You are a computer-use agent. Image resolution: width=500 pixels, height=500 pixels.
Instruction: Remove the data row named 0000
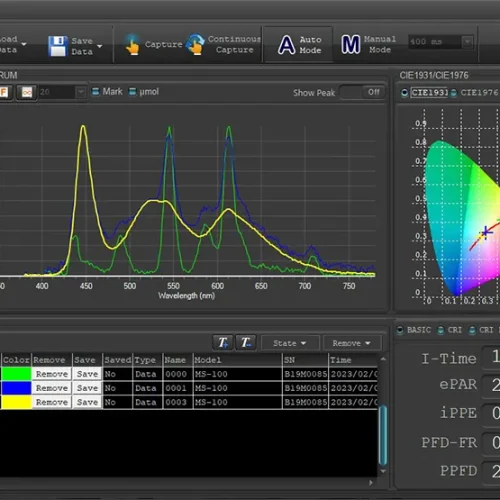pos(52,374)
